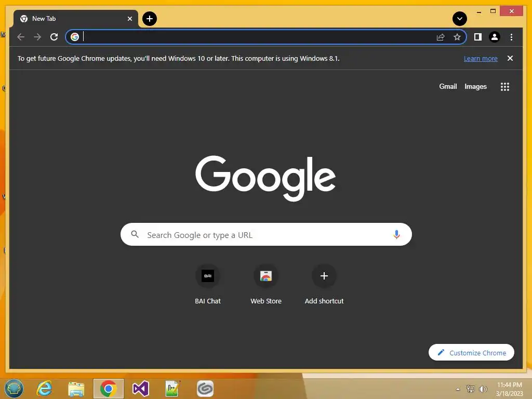Image resolution: width=532 pixels, height=399 pixels.
Task: Click the Chrome taskbar icon
Action: [x=109, y=389]
